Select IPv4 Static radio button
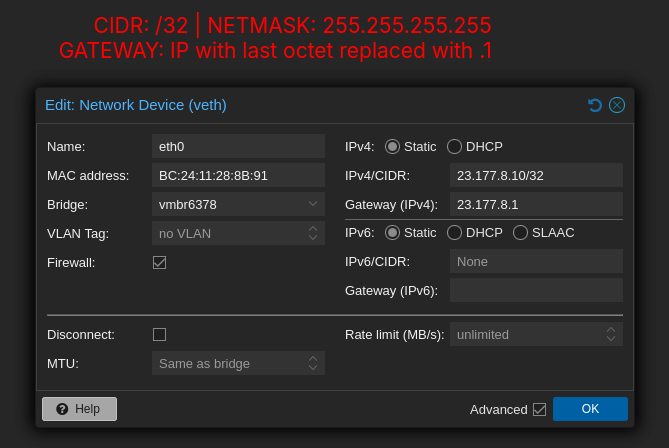This screenshot has height=448, width=669. [x=392, y=147]
